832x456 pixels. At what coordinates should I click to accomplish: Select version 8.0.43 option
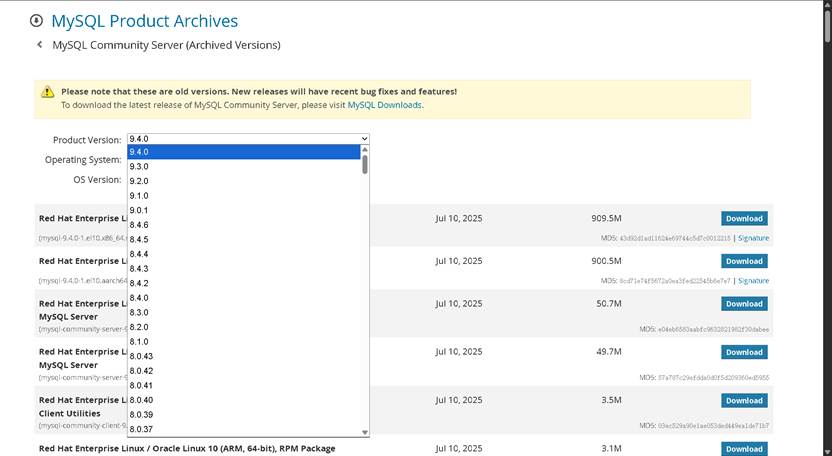pos(244,356)
